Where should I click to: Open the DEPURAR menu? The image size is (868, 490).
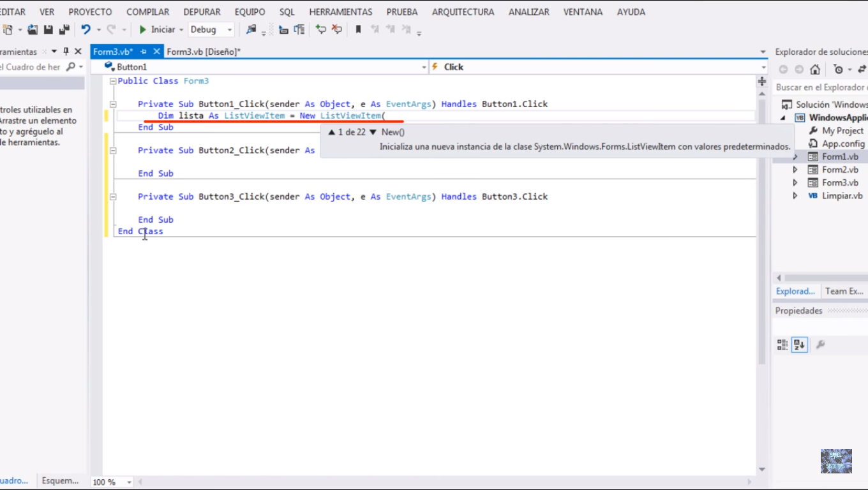[202, 11]
